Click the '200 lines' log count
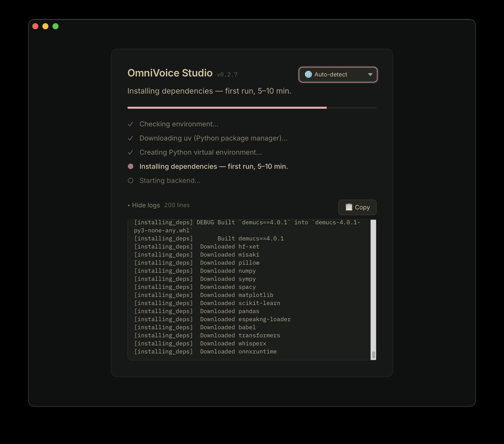Screen dimensions: 504x444 177,205
